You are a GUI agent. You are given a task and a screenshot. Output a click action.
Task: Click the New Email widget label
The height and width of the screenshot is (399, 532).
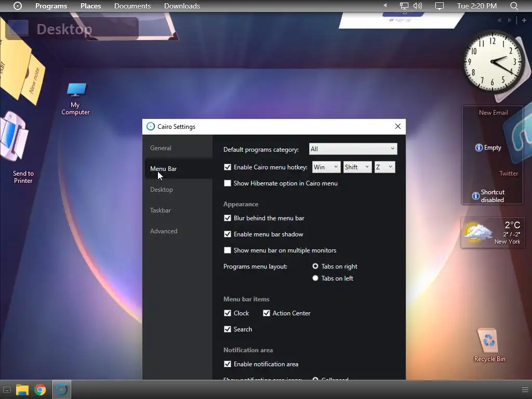tap(494, 113)
